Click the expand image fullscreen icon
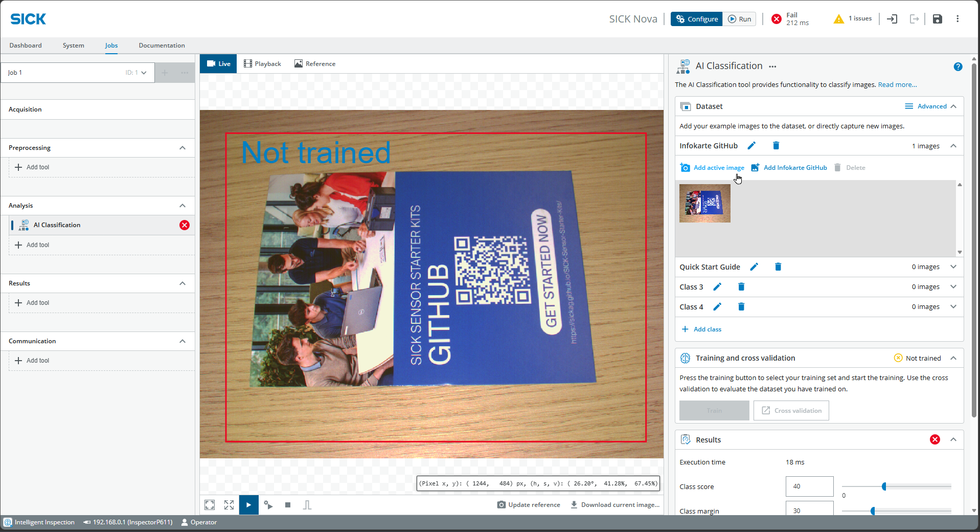The height and width of the screenshot is (532, 980). click(x=229, y=505)
